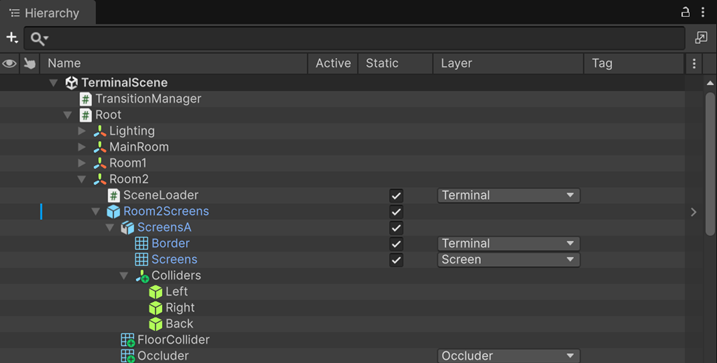The image size is (717, 363).
Task: Click the vertical scrollbar thumb
Action: click(710, 164)
